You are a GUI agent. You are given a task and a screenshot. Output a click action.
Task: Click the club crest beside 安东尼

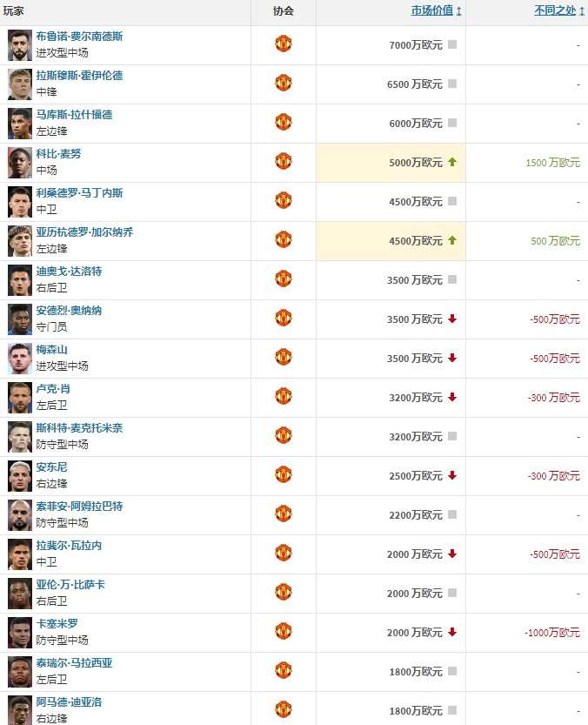click(284, 474)
